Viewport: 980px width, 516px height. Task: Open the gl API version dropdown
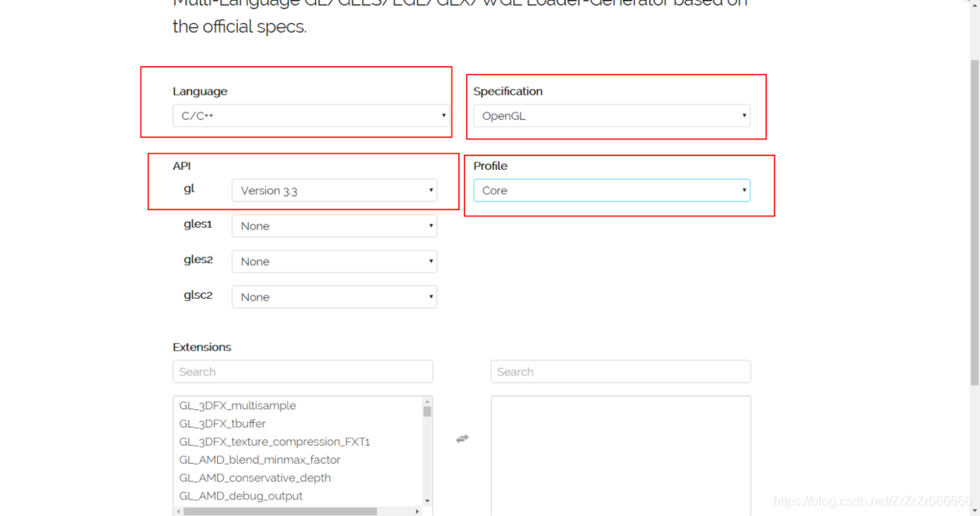(334, 190)
